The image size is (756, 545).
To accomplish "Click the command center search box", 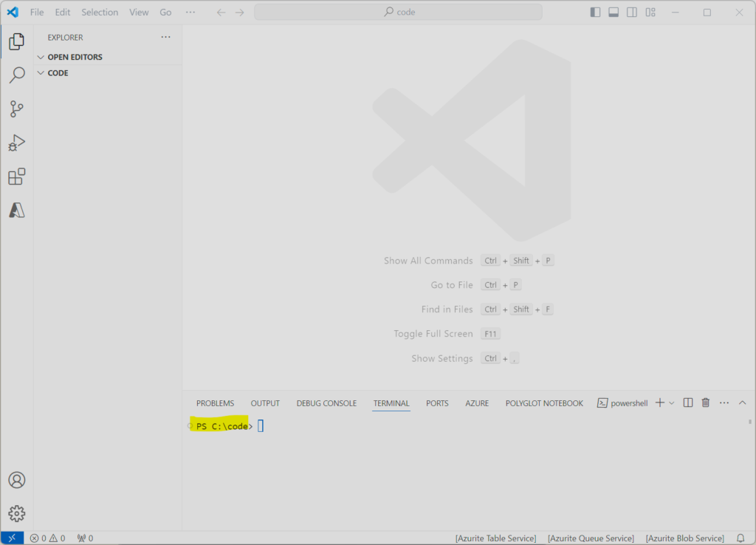I will click(398, 13).
